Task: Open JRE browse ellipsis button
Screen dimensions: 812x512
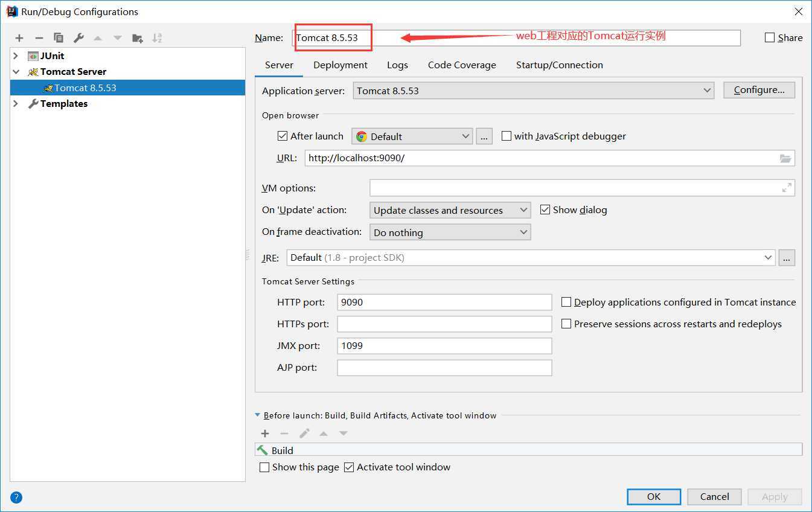Action: tap(787, 258)
